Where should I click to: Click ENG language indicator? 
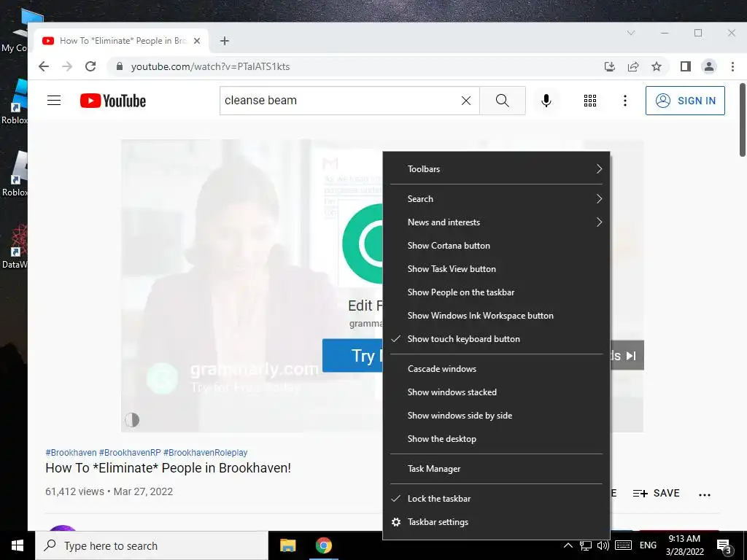pyautogui.click(x=648, y=545)
